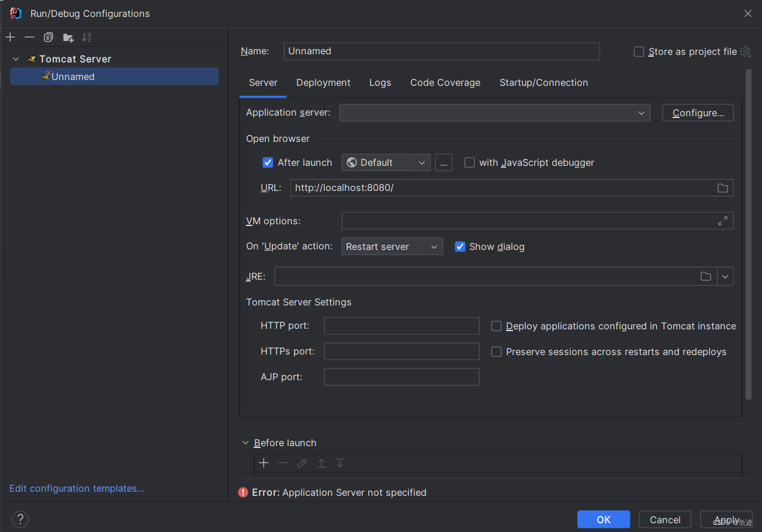The height and width of the screenshot is (532, 762).
Task: Switch to the Deployment tab
Action: click(x=323, y=82)
